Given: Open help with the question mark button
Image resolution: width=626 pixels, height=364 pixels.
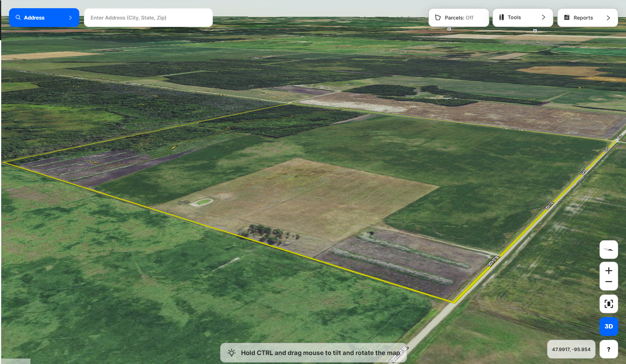Looking at the screenshot, I should click(x=608, y=349).
